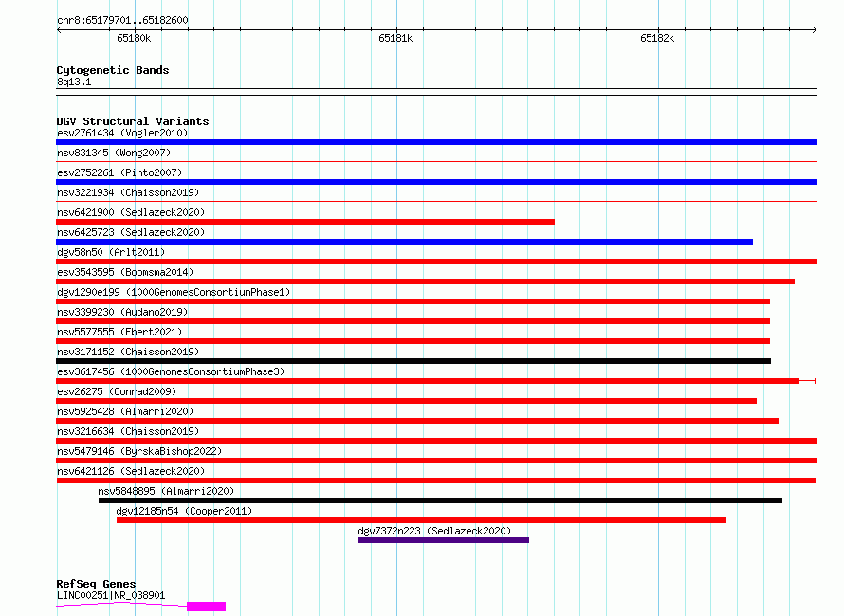The image size is (844, 616).
Task: Select the blue esv2761434 variant bar
Action: 436,142
